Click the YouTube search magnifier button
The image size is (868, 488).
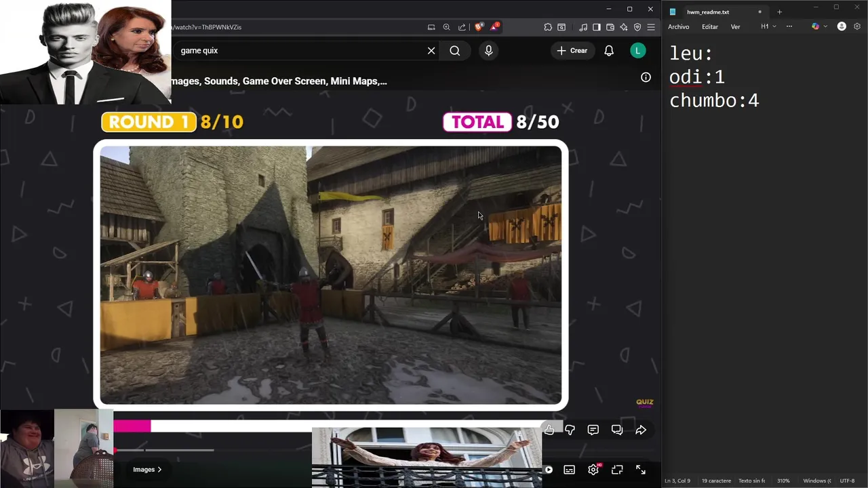click(x=455, y=51)
